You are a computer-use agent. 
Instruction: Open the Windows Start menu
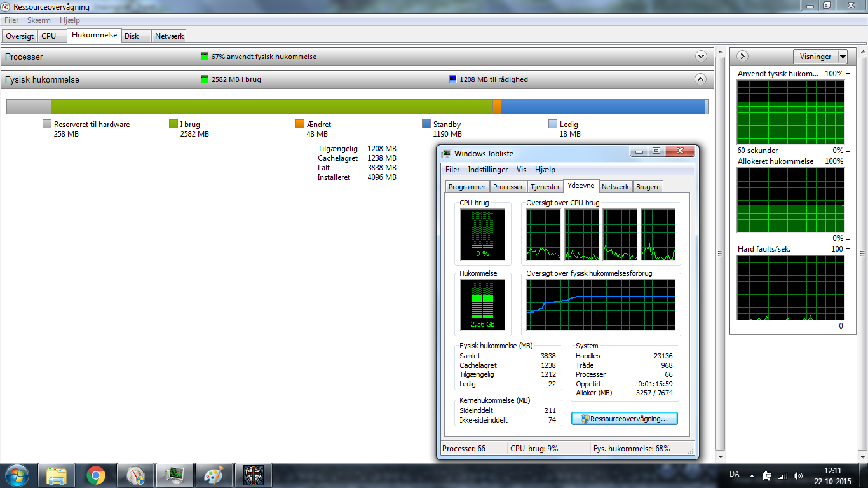[17, 475]
